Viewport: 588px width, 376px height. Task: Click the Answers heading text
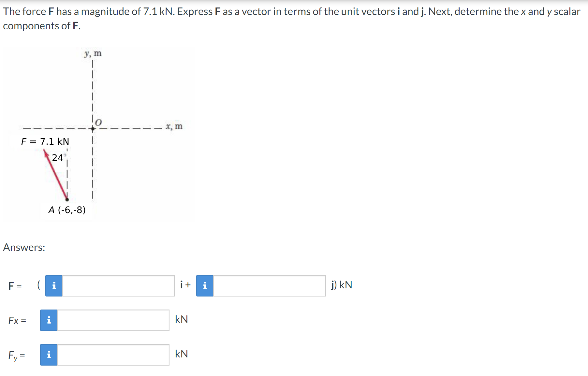[23, 247]
